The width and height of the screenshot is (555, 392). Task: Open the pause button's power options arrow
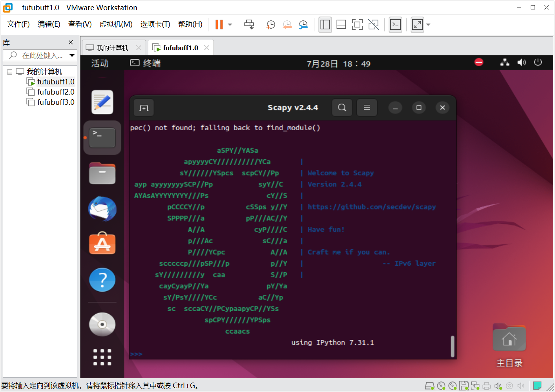pos(230,25)
